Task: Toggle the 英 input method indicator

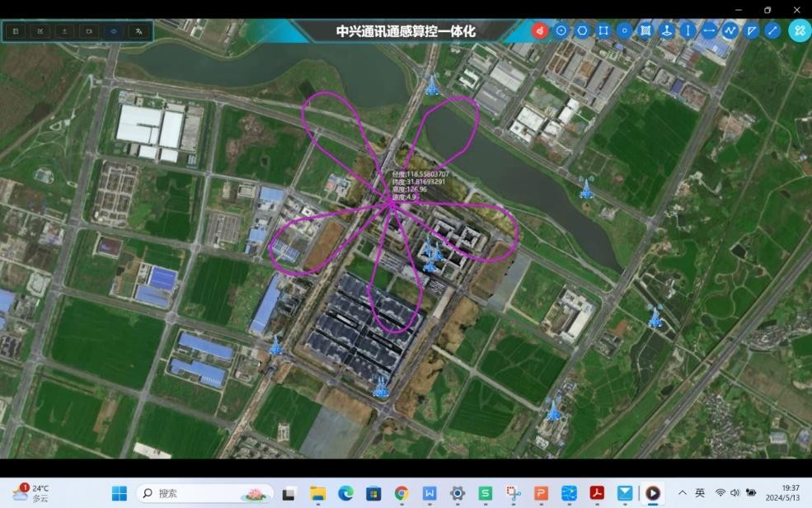Action: [x=700, y=493]
